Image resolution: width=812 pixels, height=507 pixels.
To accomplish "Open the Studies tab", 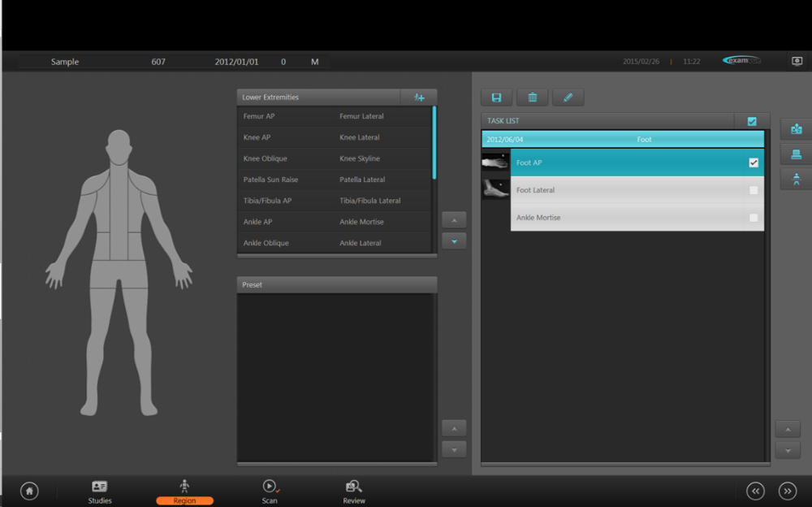I will (x=100, y=491).
